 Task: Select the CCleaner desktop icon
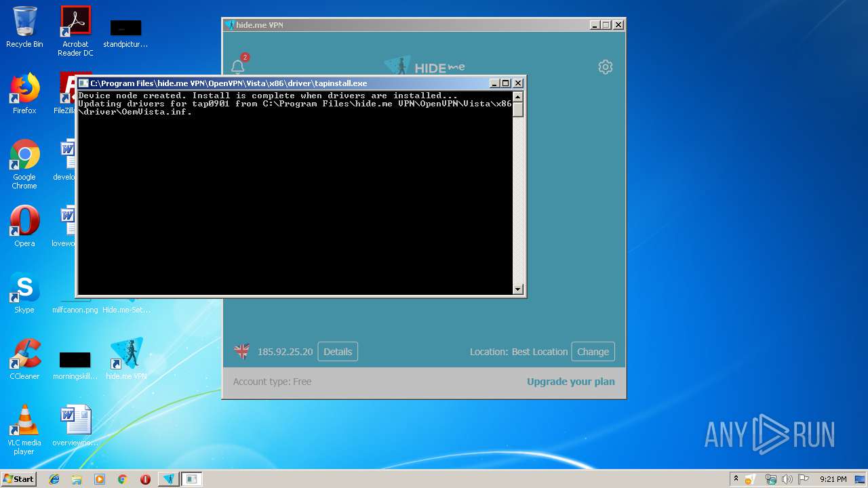point(24,359)
